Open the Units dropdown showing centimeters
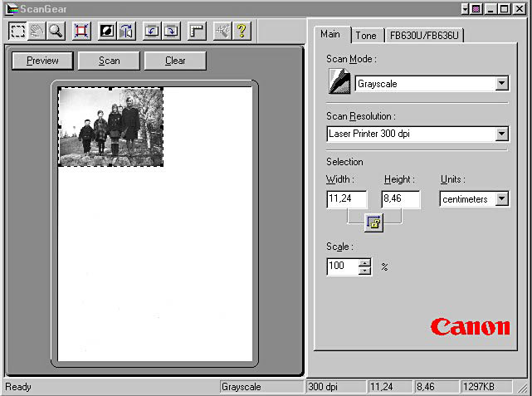532x396 pixels. [x=501, y=199]
